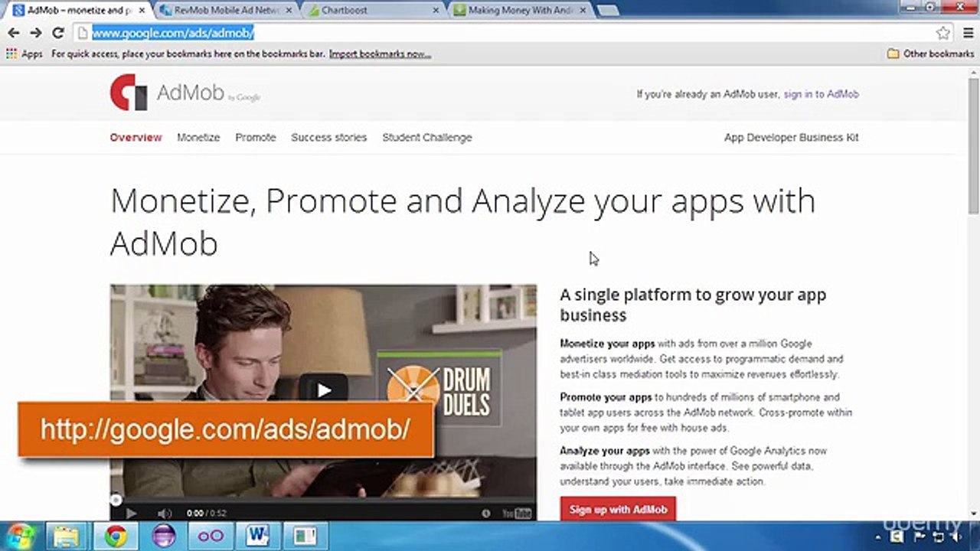
Task: Close the Chartboost tab
Action: point(436,10)
